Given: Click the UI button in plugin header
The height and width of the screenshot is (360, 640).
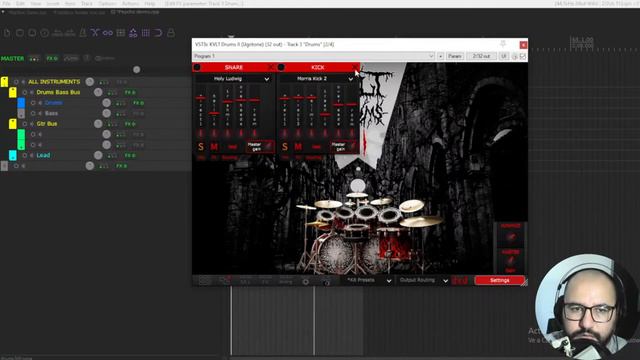Looking at the screenshot, I should (504, 56).
